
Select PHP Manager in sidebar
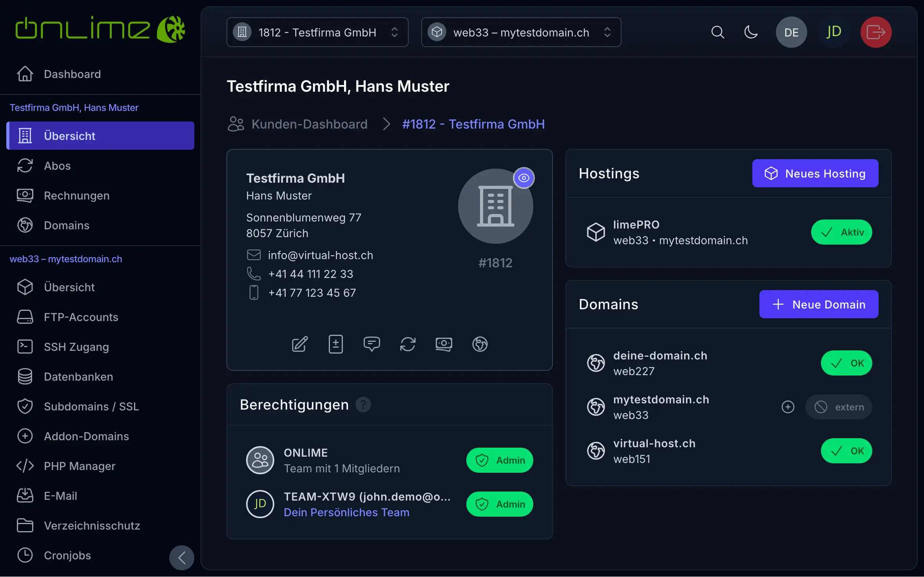point(80,466)
